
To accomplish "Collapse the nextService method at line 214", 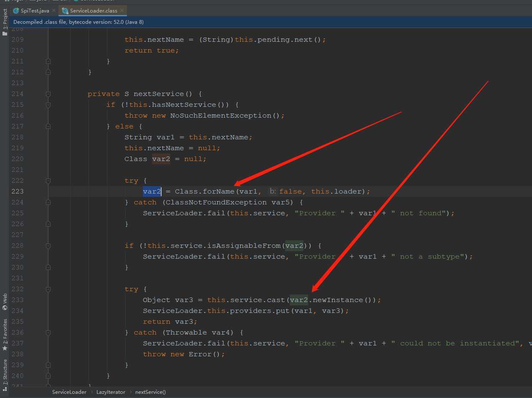I will click(x=48, y=94).
